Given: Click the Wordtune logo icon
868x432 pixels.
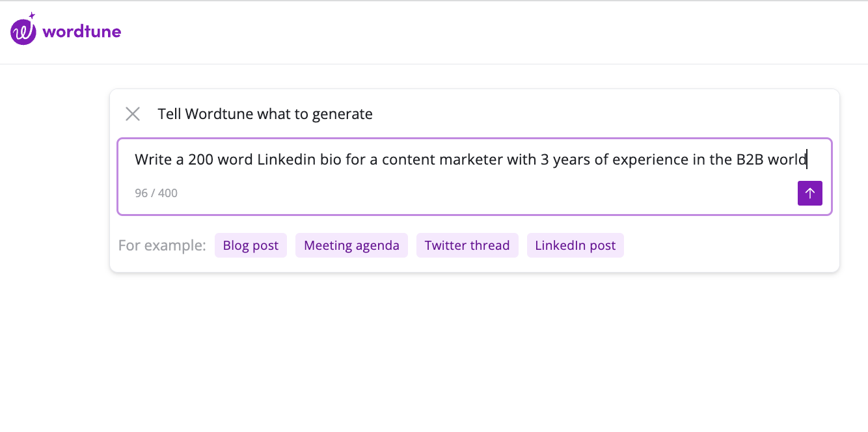Looking at the screenshot, I should click(23, 31).
